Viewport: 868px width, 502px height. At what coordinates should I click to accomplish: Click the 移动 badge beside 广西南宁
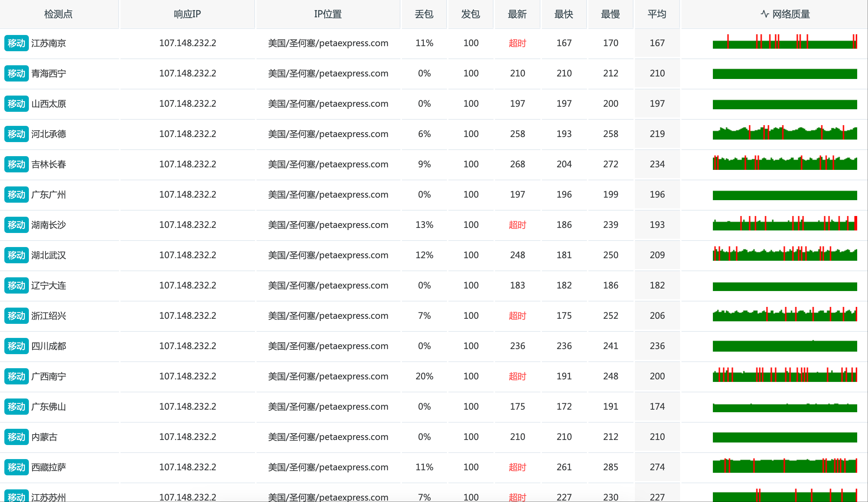(17, 376)
